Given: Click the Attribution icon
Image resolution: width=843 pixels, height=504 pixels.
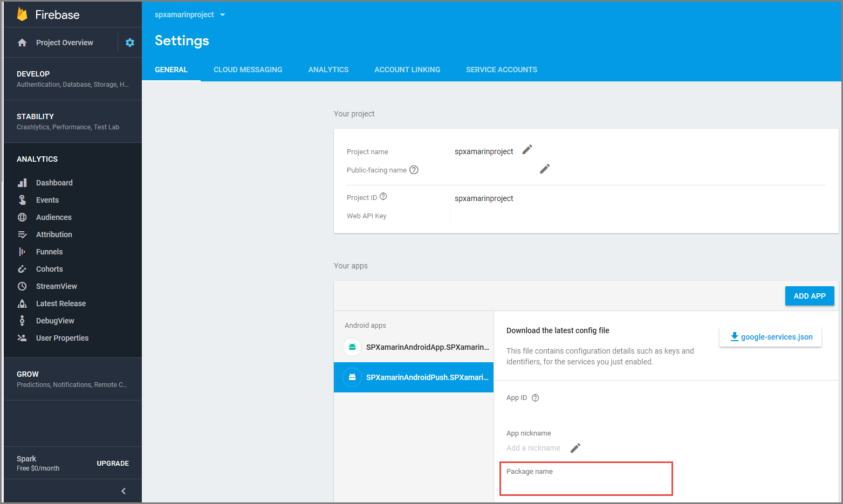Looking at the screenshot, I should (x=22, y=234).
